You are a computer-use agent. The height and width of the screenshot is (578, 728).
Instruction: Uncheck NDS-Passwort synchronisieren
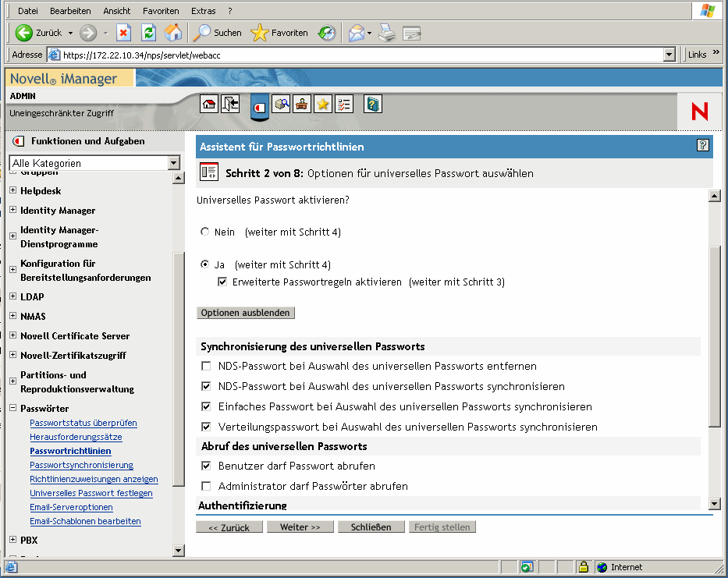tap(207, 386)
